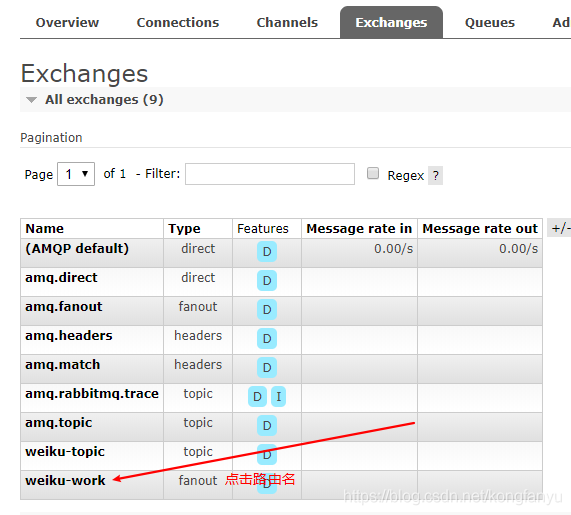Switch to the Queues tab
Viewport: 571px width, 515px height.
click(x=489, y=23)
